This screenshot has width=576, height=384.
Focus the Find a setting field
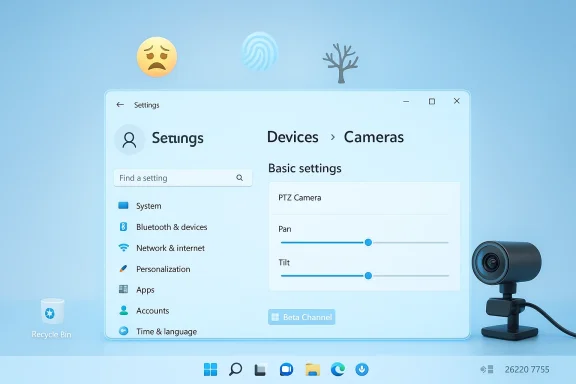[x=183, y=178]
